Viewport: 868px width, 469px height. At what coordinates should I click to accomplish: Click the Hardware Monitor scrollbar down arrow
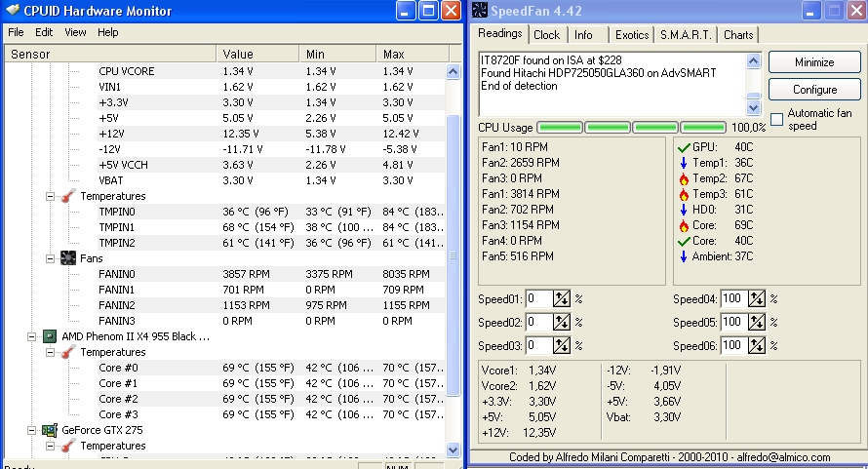pyautogui.click(x=453, y=449)
